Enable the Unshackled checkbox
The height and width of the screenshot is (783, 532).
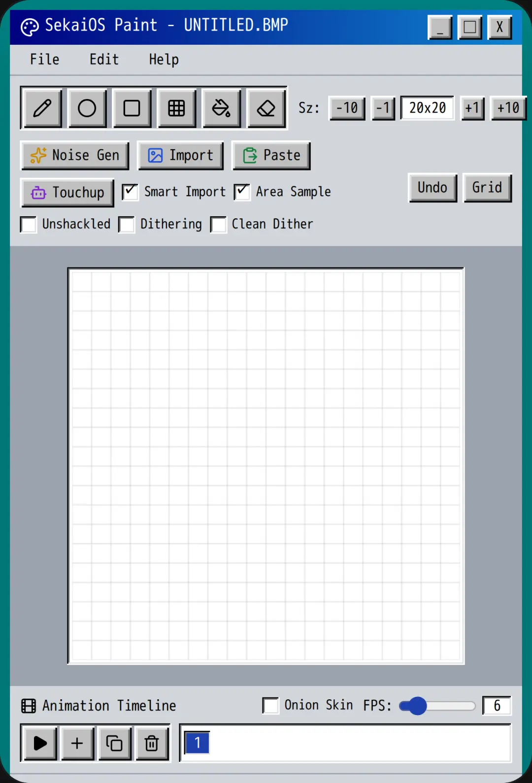coord(28,225)
